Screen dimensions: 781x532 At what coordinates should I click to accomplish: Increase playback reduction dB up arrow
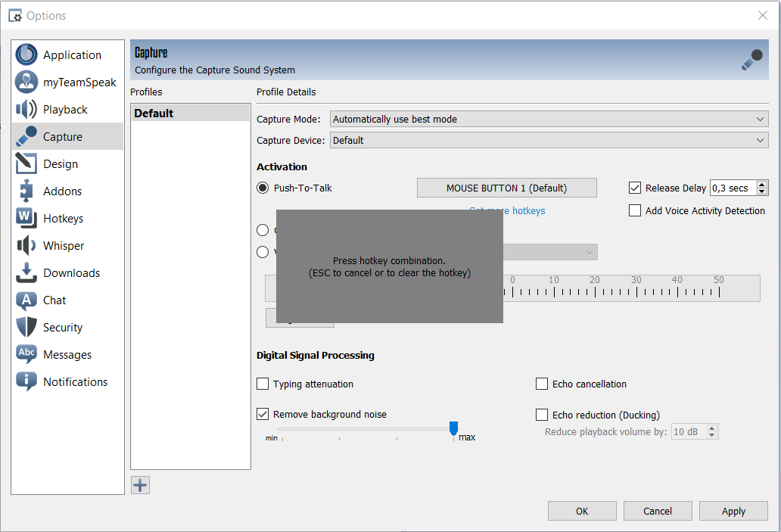pos(712,428)
